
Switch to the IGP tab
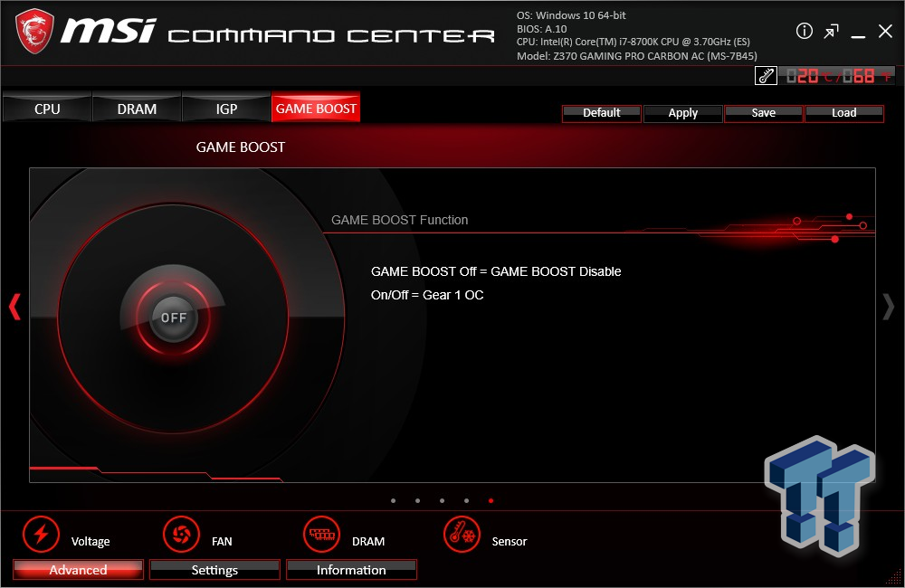pyautogui.click(x=226, y=109)
